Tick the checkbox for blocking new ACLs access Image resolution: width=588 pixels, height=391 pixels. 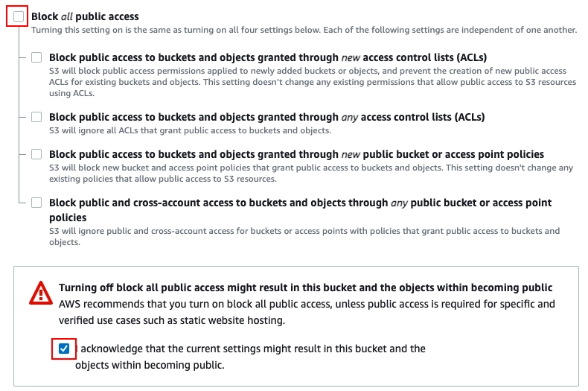click(x=36, y=57)
